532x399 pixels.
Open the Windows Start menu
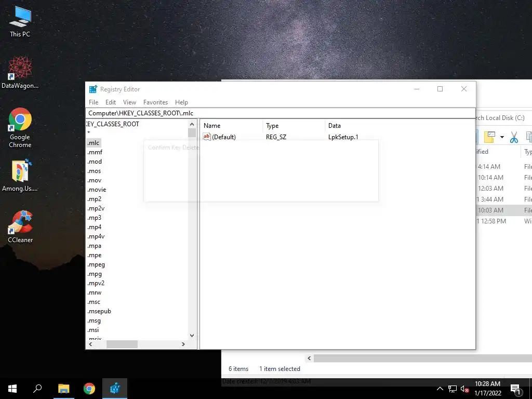tap(12, 389)
